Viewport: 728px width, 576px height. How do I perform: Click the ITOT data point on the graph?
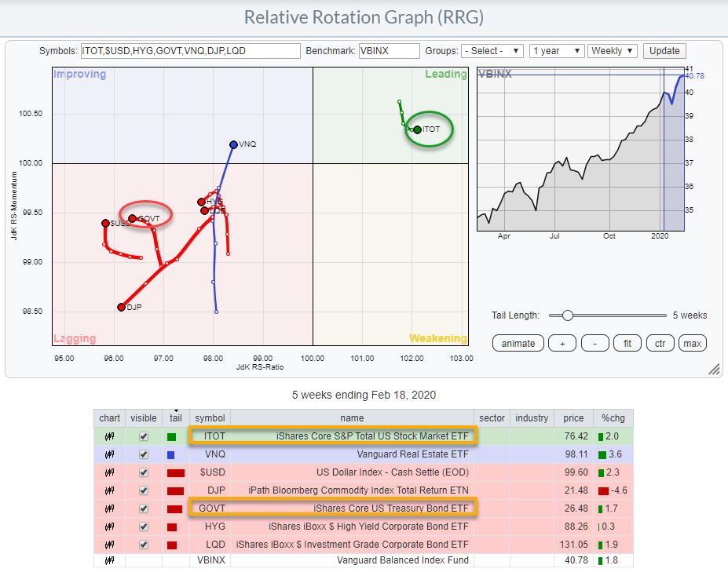click(417, 129)
